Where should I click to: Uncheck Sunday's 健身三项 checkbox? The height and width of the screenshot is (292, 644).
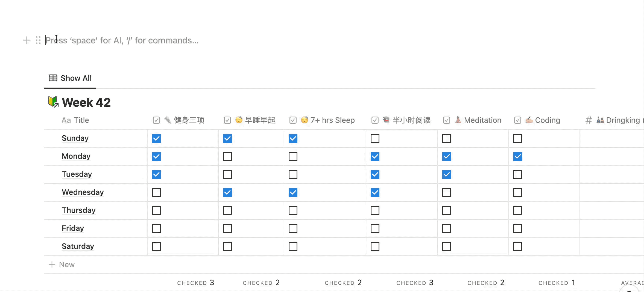click(156, 138)
